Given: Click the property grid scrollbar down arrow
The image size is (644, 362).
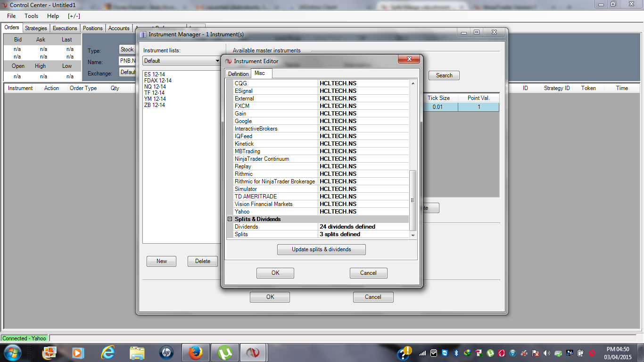Looking at the screenshot, I should [x=413, y=235].
